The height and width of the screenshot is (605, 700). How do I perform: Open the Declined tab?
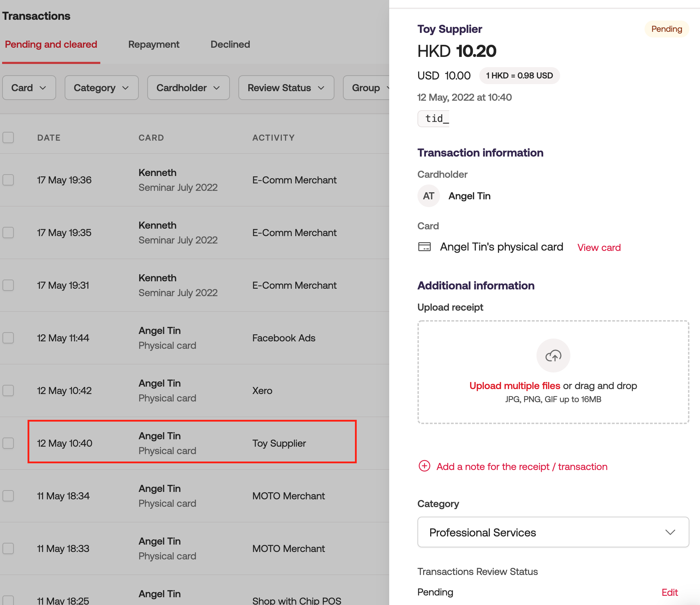tap(230, 45)
